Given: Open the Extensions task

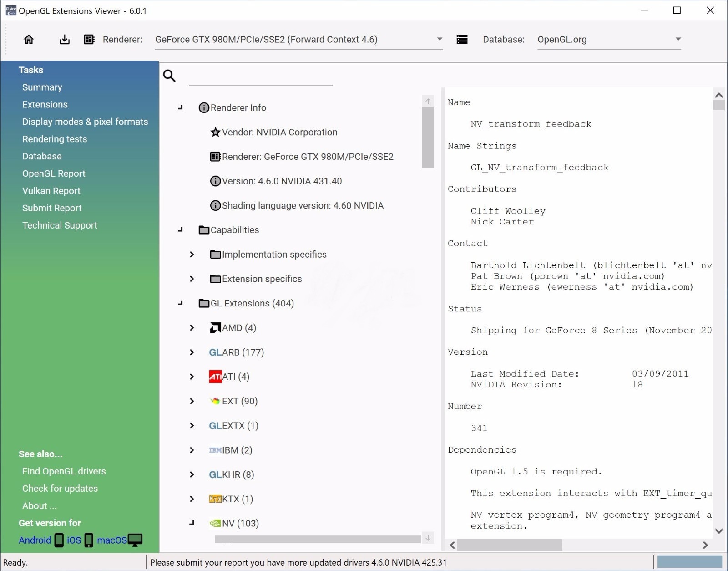Looking at the screenshot, I should [x=45, y=105].
